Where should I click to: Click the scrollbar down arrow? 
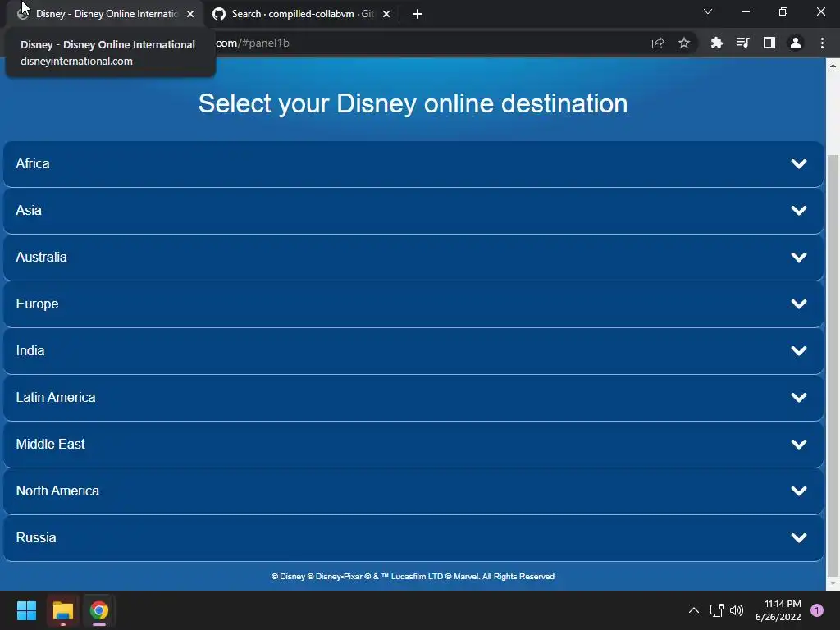(x=833, y=583)
